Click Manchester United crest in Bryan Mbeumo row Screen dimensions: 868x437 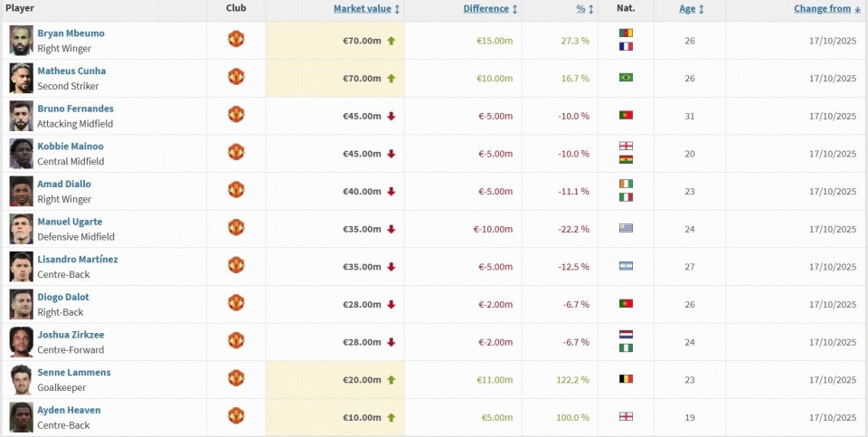[x=236, y=40]
